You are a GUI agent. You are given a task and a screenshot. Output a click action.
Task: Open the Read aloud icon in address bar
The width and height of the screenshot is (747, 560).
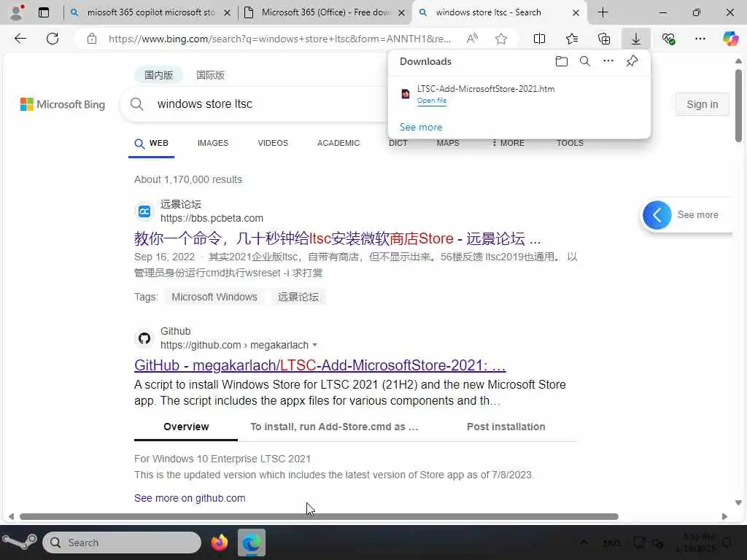472,39
